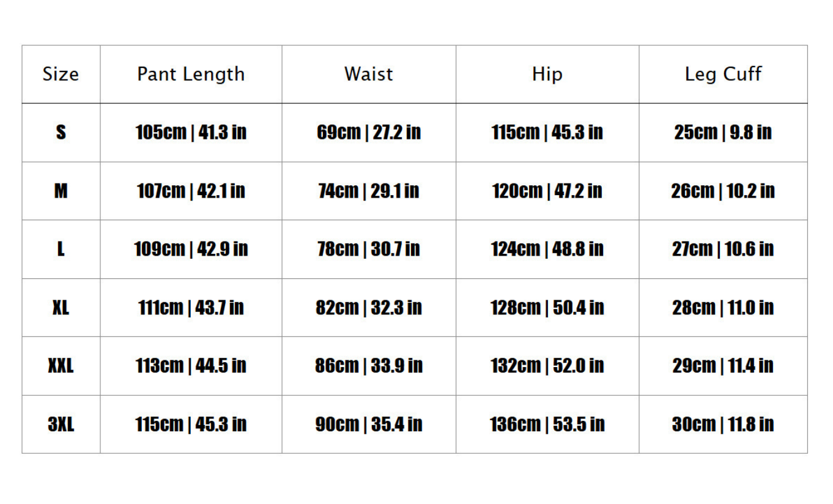
Task: Select the XL size row label
Action: pos(61,307)
